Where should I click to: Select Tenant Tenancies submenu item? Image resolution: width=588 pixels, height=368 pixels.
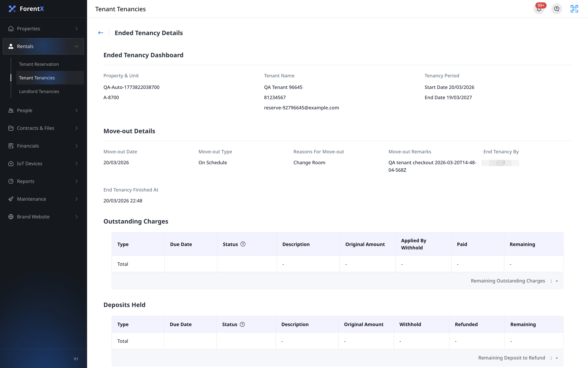50,78
